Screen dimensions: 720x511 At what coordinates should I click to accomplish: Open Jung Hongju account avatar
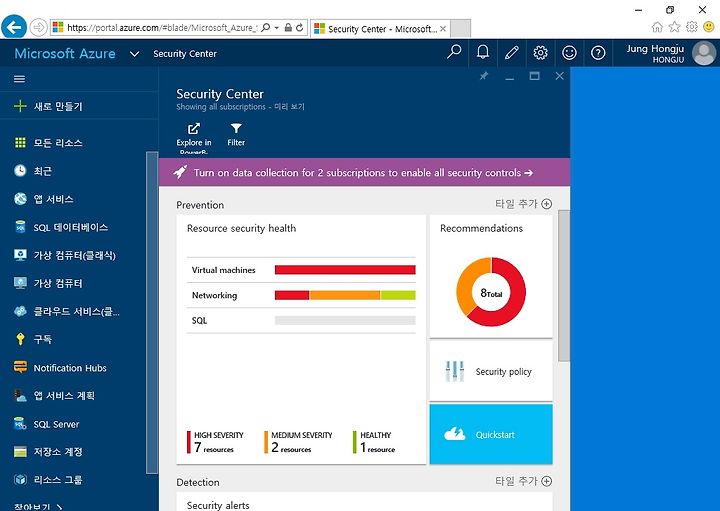704,53
